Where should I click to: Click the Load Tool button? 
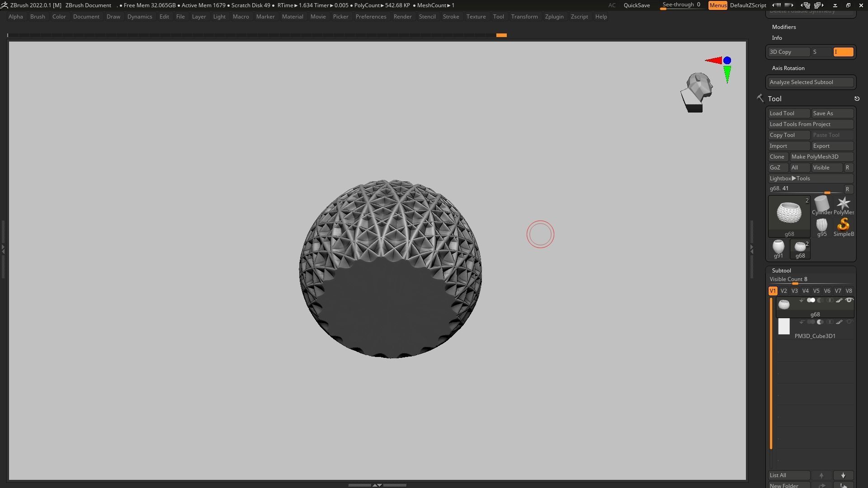pos(788,113)
